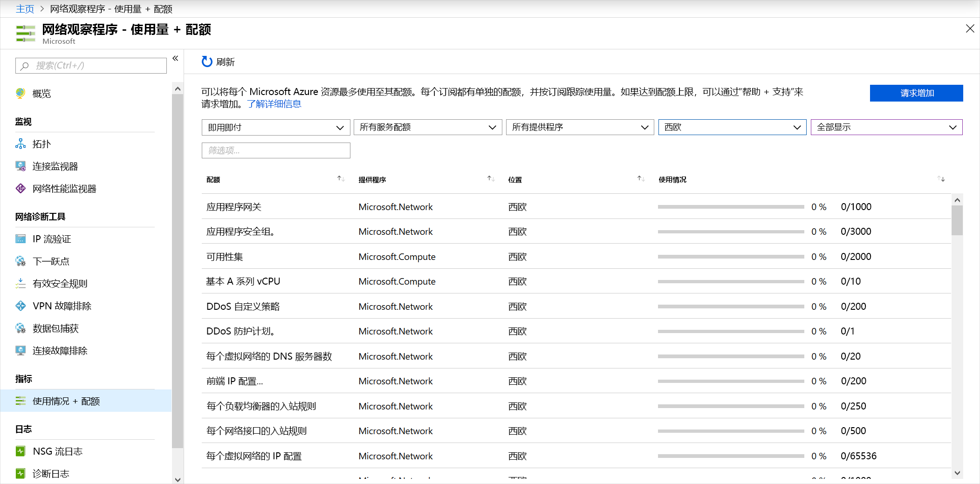980x484 pixels.
Task: Click the 概览 overview globe icon
Action: tap(21, 93)
